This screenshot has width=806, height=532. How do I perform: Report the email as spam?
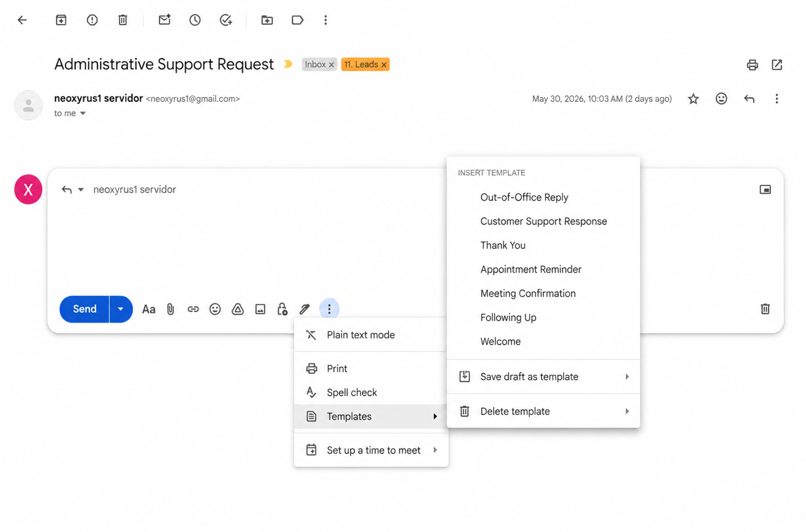point(92,20)
